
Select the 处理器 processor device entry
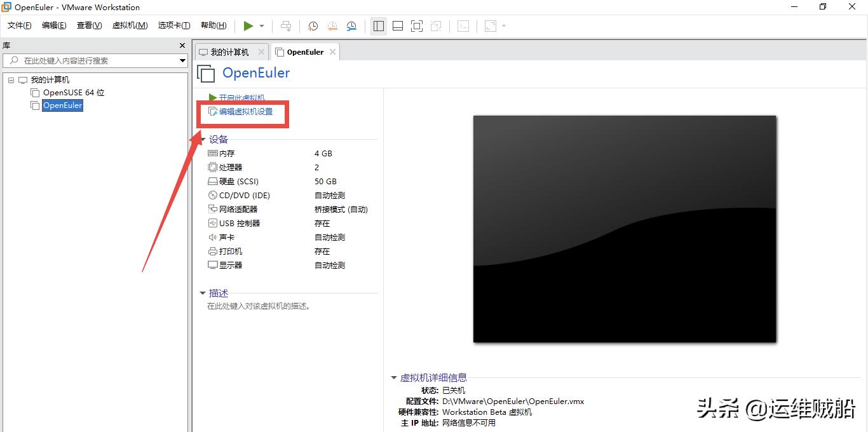(229, 167)
